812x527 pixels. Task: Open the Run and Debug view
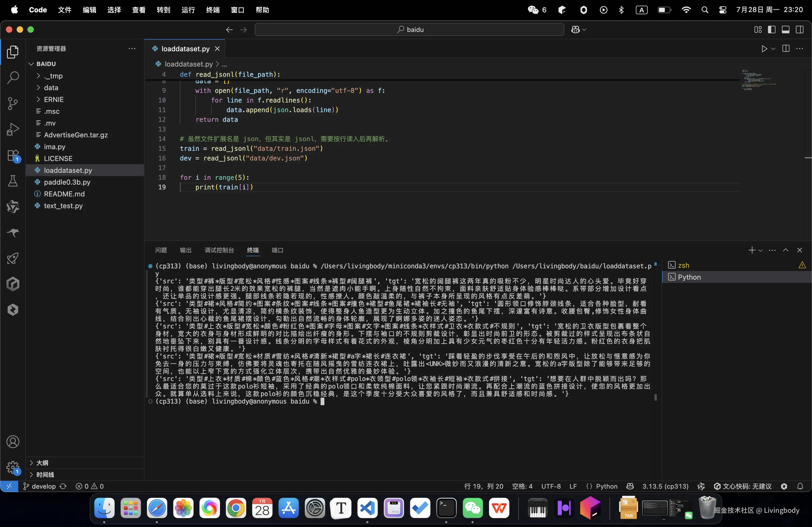(13, 130)
